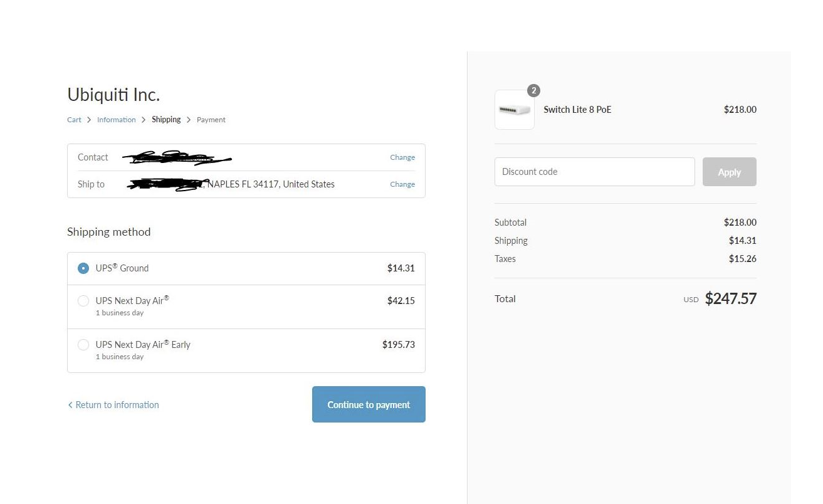823x504 pixels.
Task: Click the Payment breadcrumb step
Action: coord(211,120)
